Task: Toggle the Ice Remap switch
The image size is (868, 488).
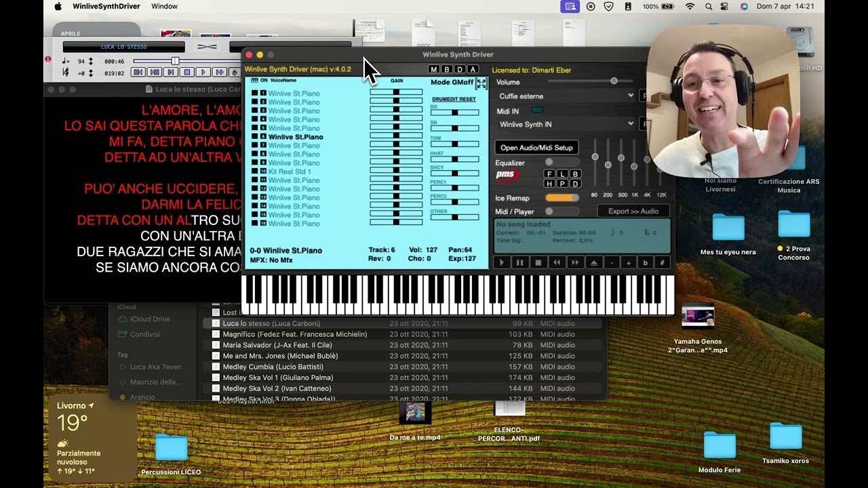Action: coord(562,198)
